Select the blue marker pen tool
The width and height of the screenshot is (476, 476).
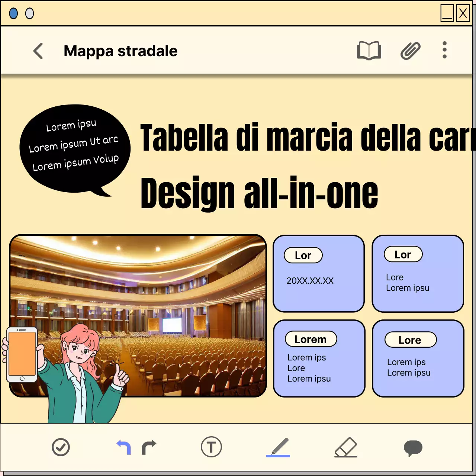[280, 446]
